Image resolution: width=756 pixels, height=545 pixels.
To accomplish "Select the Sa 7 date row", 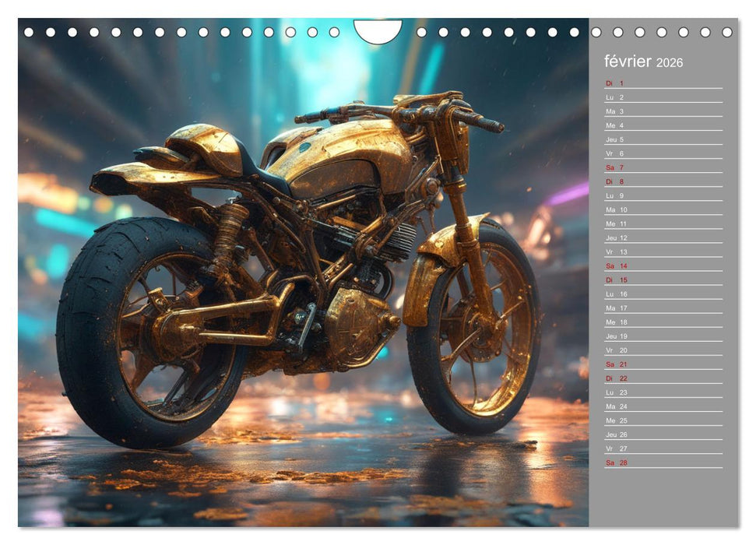I will 663,167.
